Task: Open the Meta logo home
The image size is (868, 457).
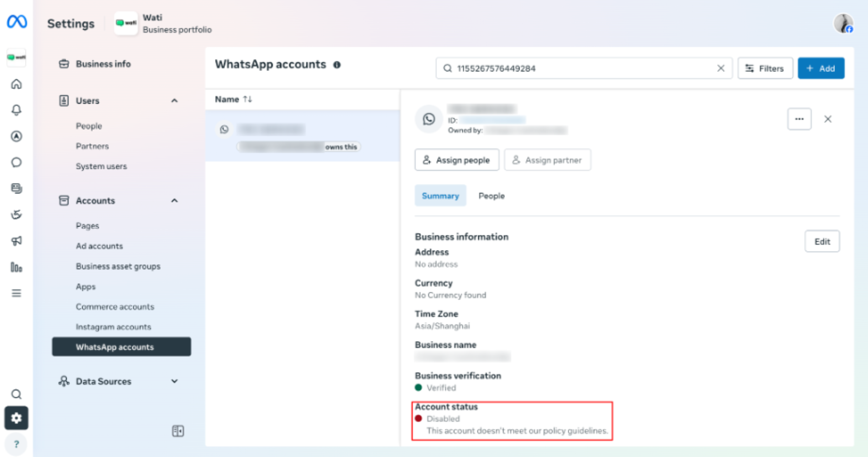Action: click(17, 21)
